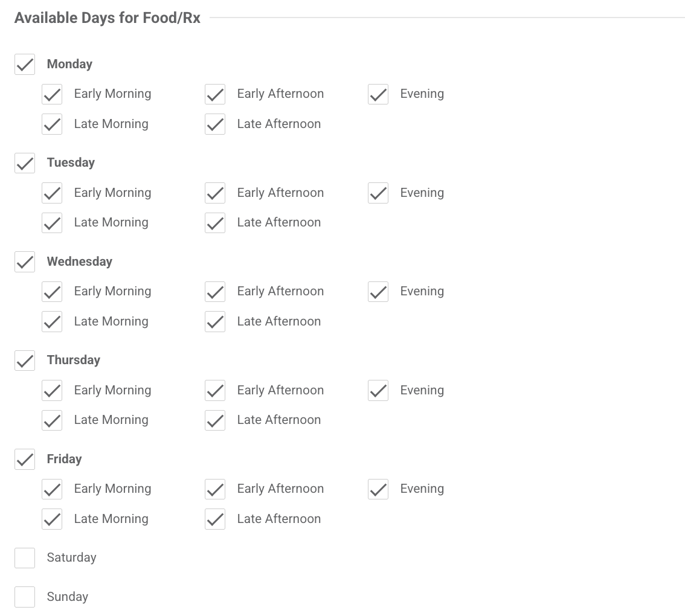Image resolution: width=685 pixels, height=616 pixels.
Task: Disable Wednesday Late Afternoon slot
Action: pyautogui.click(x=215, y=322)
